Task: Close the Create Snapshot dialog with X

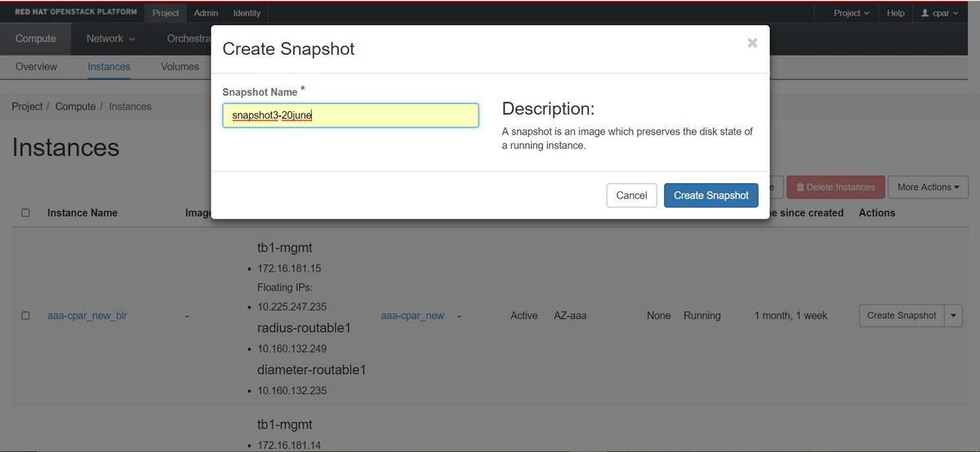Action: click(x=752, y=43)
